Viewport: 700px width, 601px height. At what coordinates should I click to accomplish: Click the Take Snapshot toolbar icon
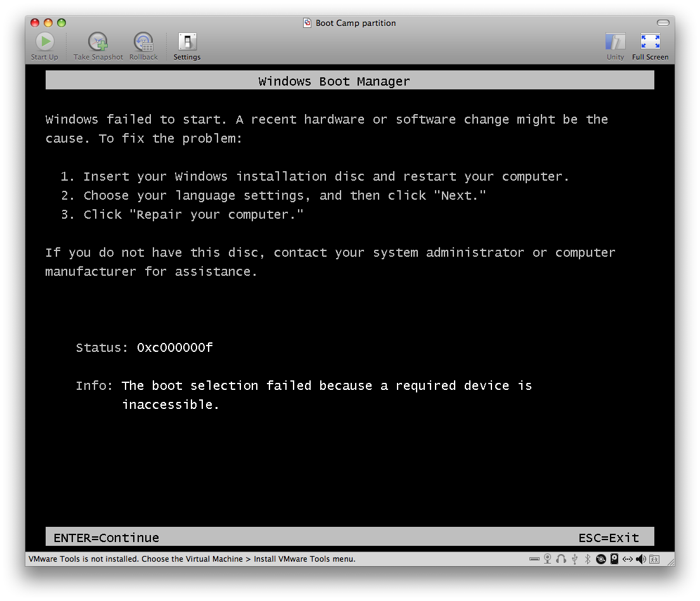point(98,42)
